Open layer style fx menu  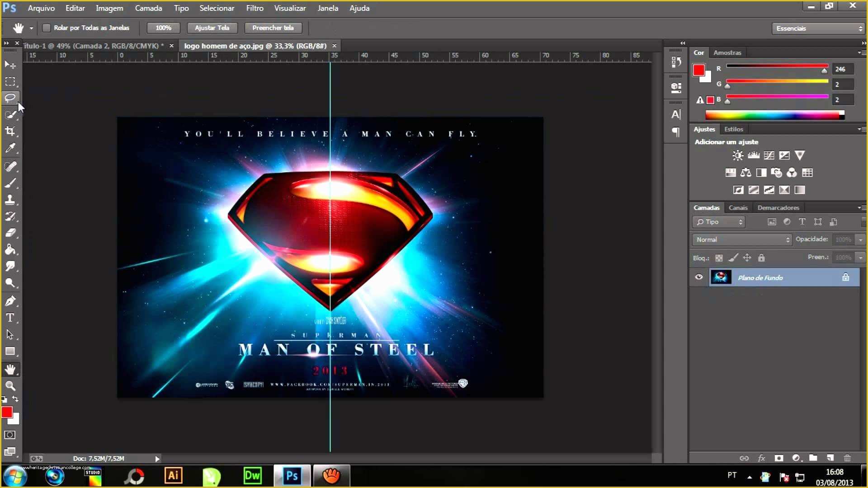762,458
